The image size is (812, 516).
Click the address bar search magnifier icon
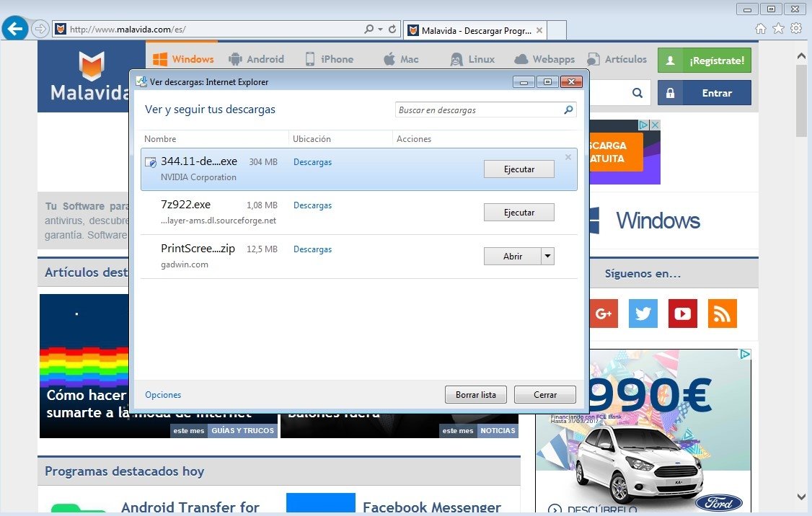[369, 29]
